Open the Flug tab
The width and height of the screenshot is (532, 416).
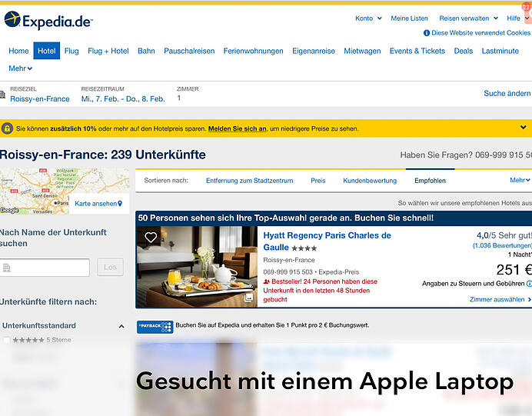click(71, 51)
